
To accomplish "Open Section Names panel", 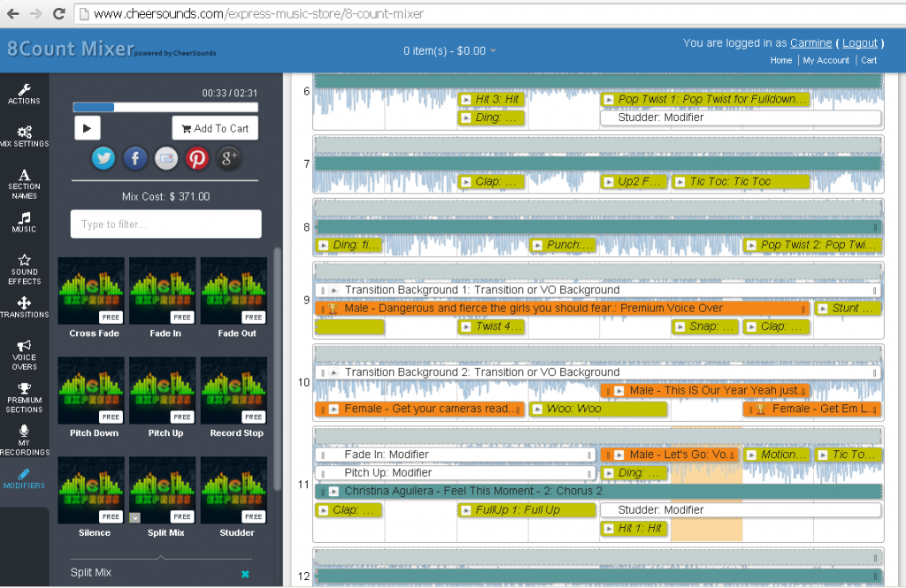I will [24, 184].
